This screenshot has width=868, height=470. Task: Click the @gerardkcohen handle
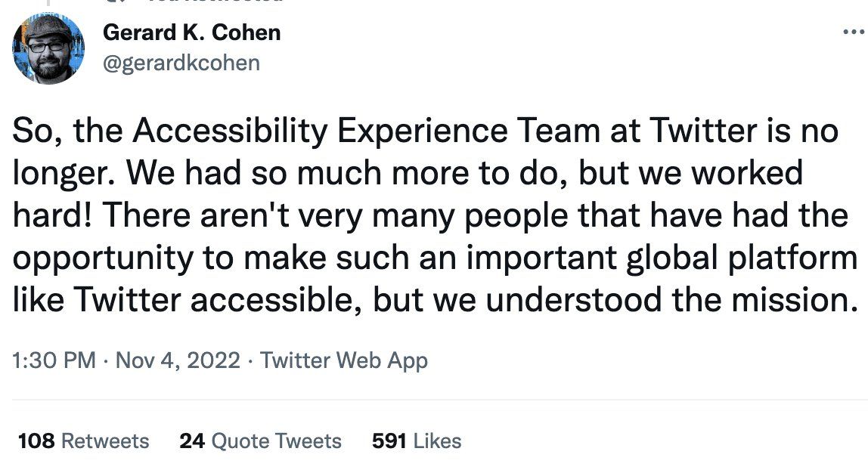pyautogui.click(x=180, y=63)
